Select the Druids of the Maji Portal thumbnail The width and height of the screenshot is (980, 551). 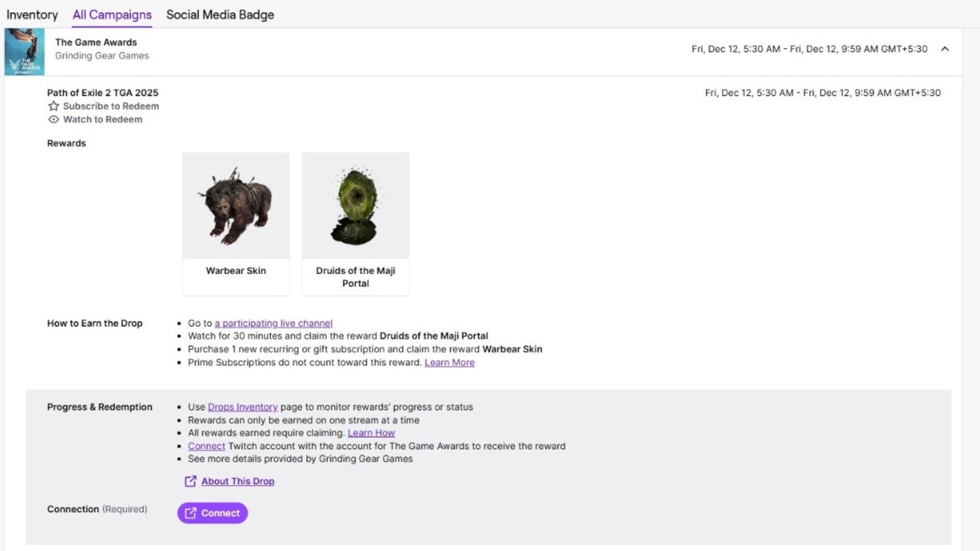pyautogui.click(x=355, y=206)
